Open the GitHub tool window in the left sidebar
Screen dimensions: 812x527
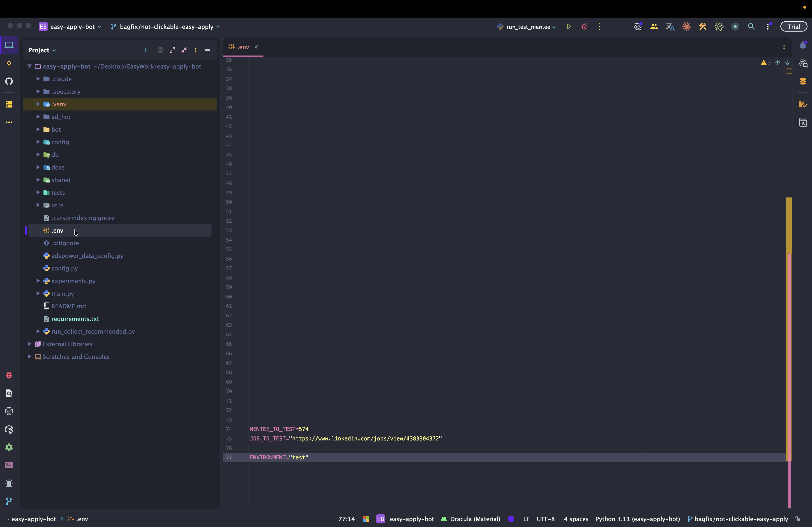pos(9,81)
